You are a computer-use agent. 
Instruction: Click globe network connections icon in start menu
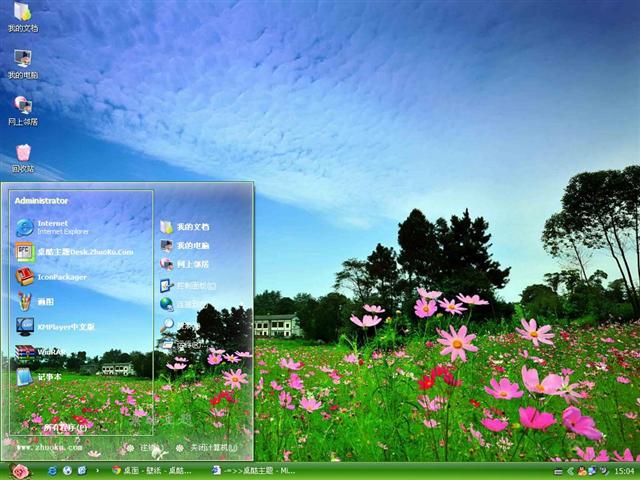pos(167,304)
